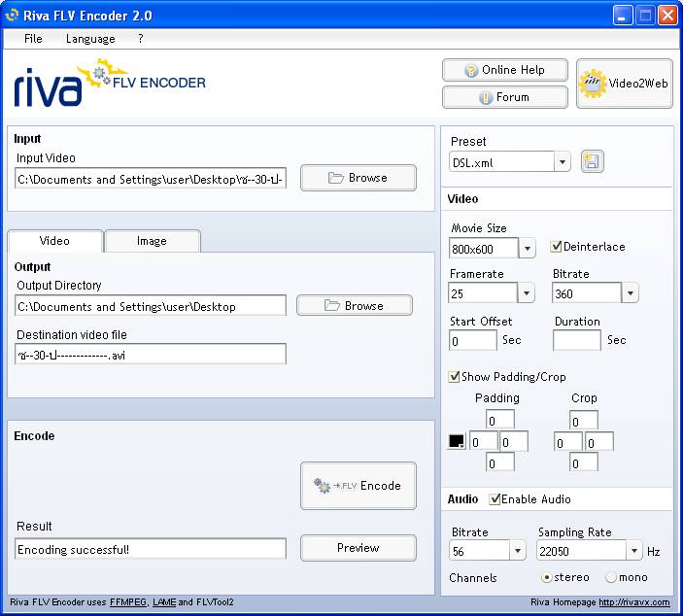Select mono channels
Viewport: 683px width, 616px height.
pos(611,577)
